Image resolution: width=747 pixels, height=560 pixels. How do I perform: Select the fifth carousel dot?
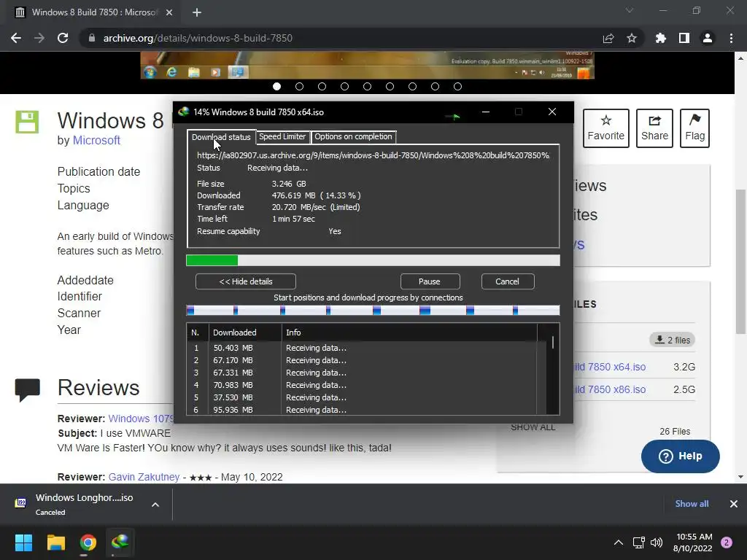coord(367,87)
